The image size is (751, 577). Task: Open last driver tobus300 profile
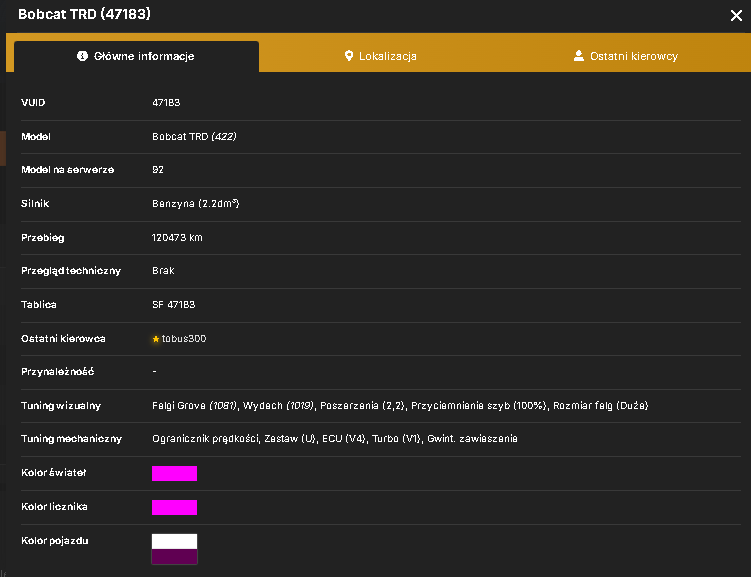coord(184,339)
